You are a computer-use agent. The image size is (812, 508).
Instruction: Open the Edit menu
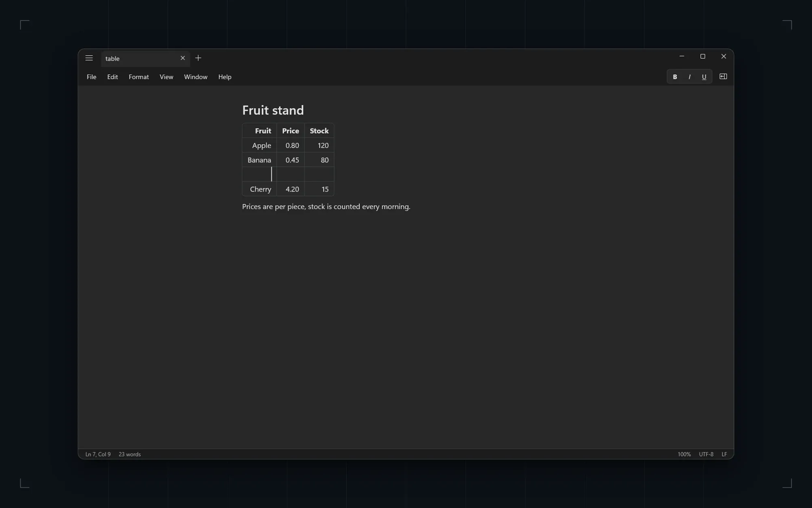(x=112, y=77)
